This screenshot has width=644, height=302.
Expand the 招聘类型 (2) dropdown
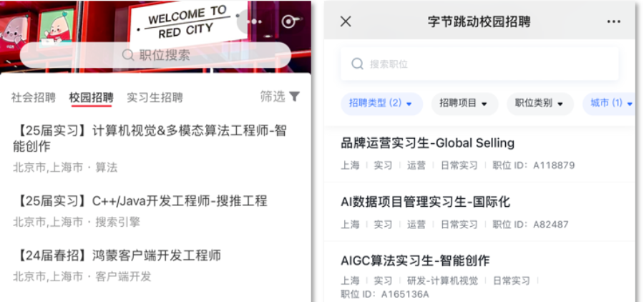pos(381,104)
